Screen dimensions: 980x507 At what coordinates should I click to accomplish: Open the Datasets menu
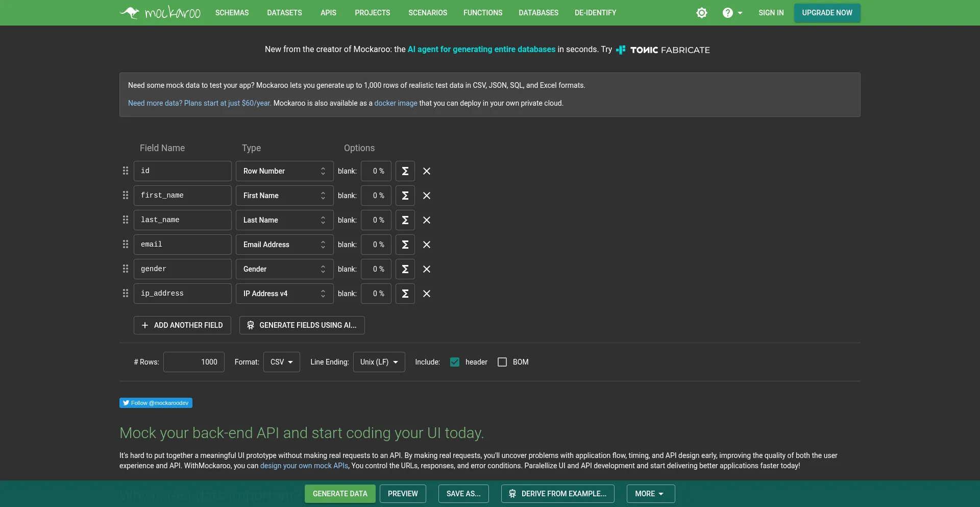(x=285, y=13)
